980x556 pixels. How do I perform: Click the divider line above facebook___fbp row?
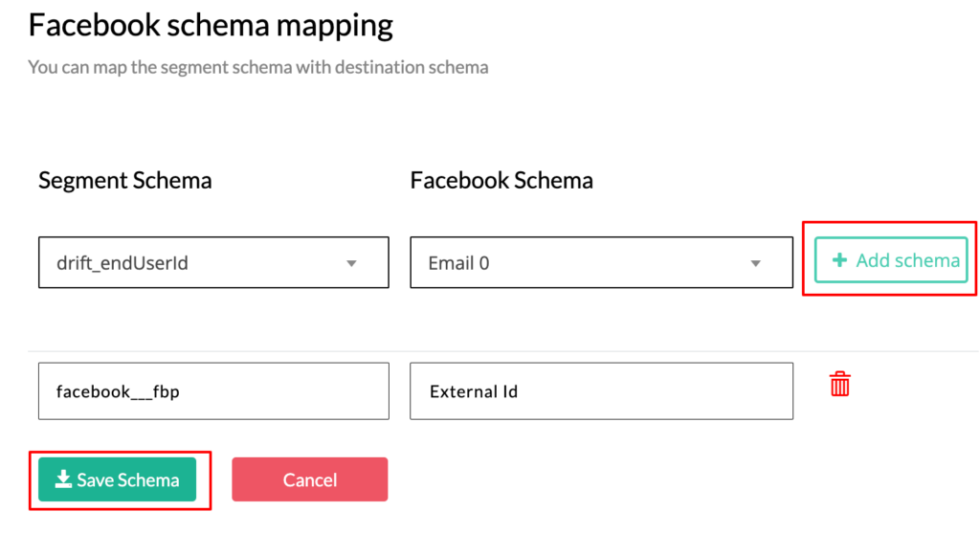pos(479,351)
